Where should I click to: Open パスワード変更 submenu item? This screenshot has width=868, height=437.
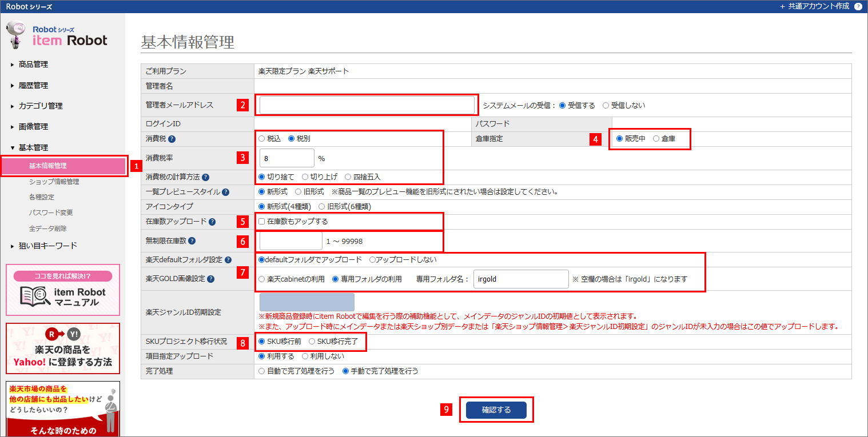[x=51, y=213]
